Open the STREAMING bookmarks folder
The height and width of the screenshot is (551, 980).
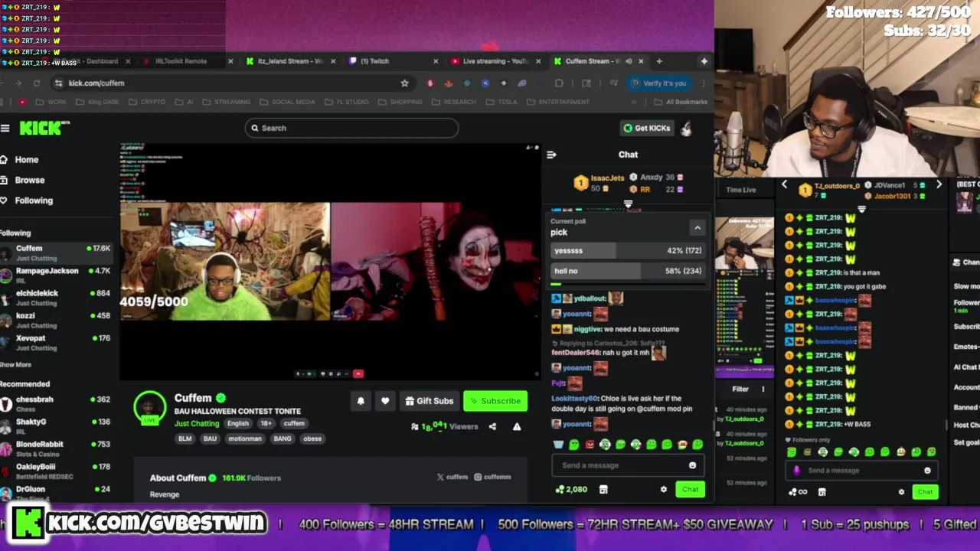tap(227, 102)
